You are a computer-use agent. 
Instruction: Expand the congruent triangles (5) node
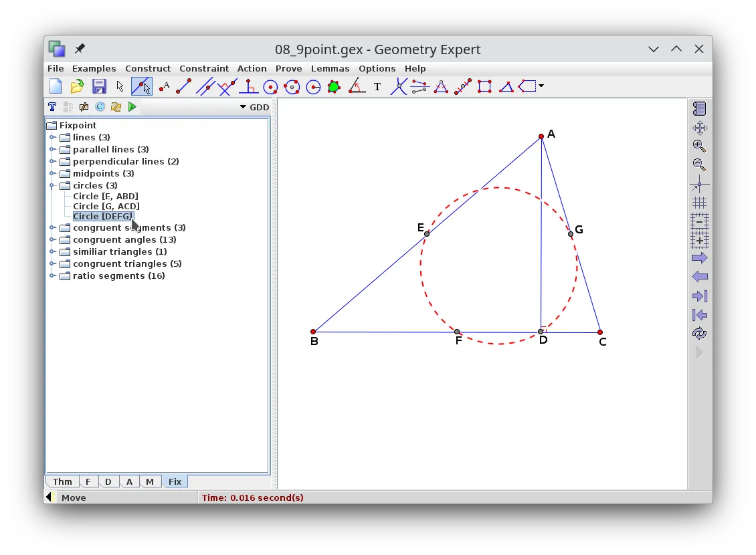(x=52, y=263)
